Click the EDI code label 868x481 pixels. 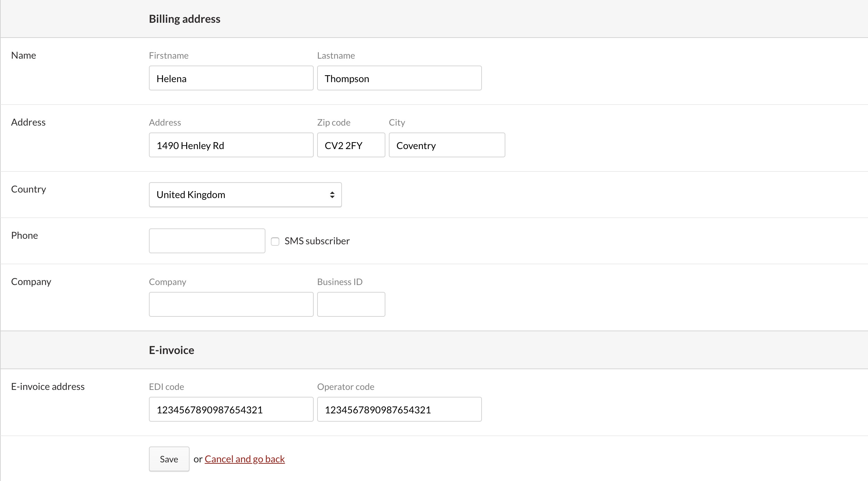(x=166, y=387)
